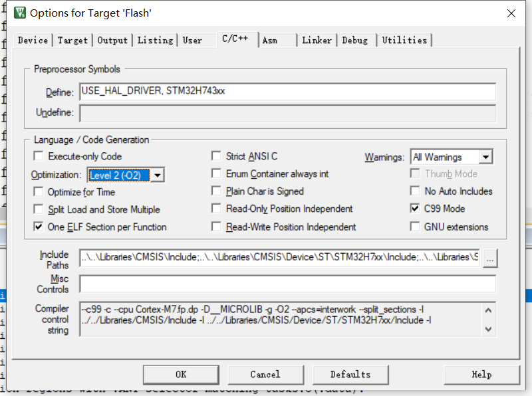This screenshot has height=396, width=532.
Task: Click the Keil uVision icon in title bar
Action: (20, 13)
